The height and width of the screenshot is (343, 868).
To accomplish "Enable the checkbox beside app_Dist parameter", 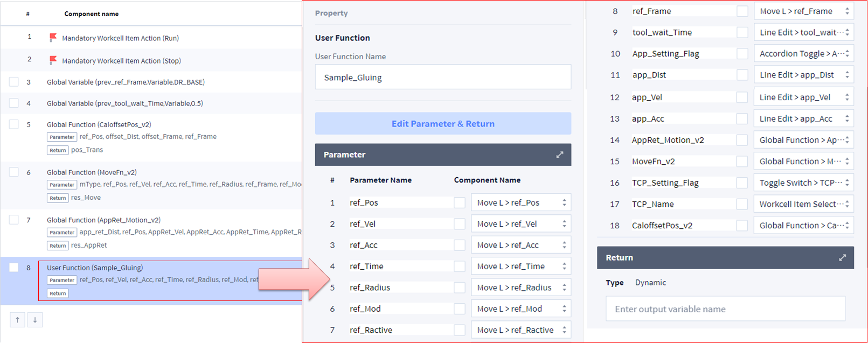I will (742, 75).
